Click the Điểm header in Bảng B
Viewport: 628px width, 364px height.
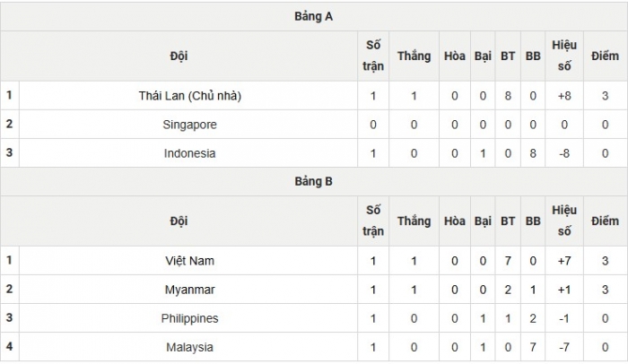click(x=606, y=221)
